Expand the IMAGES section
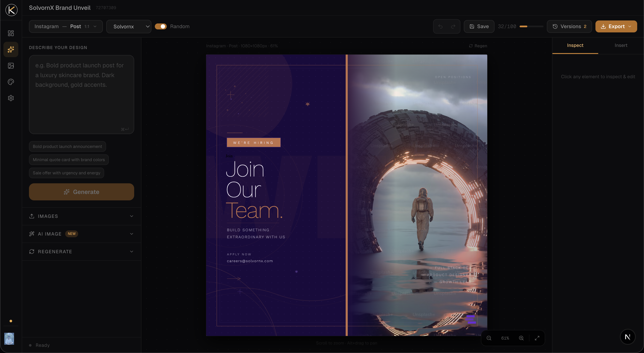The width and height of the screenshot is (644, 353). coord(82,216)
